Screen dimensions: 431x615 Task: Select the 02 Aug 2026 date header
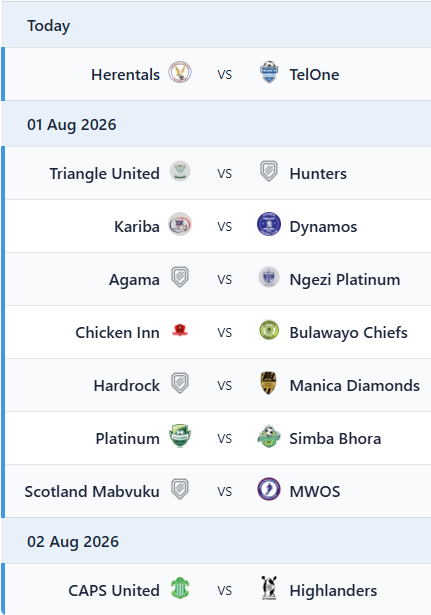click(216, 542)
